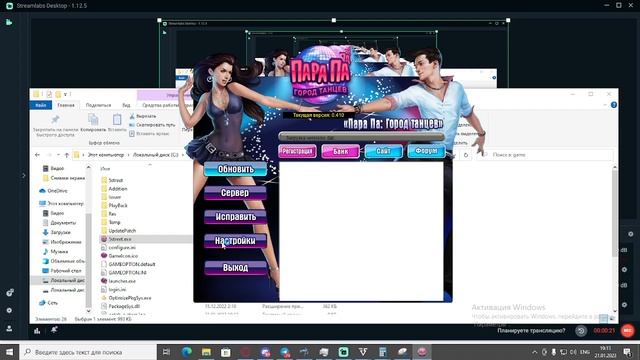Select Этот компьютер in navigation pane

pos(61,203)
